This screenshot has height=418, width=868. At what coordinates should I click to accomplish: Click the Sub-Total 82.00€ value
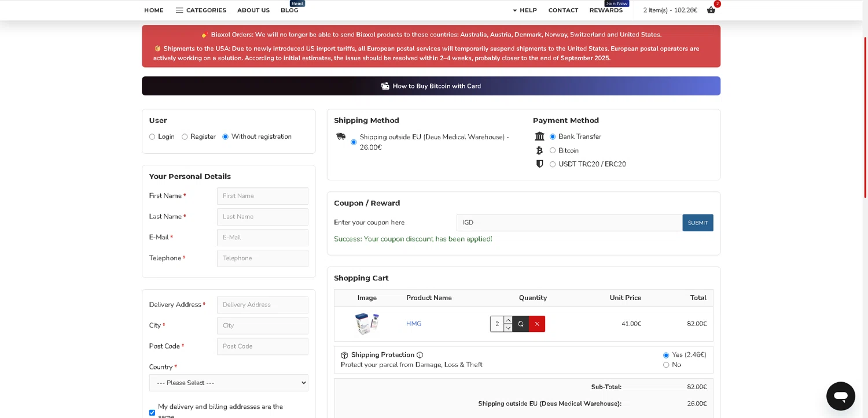tap(697, 387)
